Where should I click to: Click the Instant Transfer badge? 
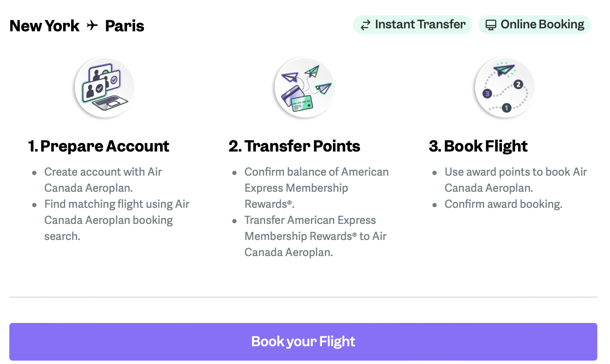click(413, 25)
